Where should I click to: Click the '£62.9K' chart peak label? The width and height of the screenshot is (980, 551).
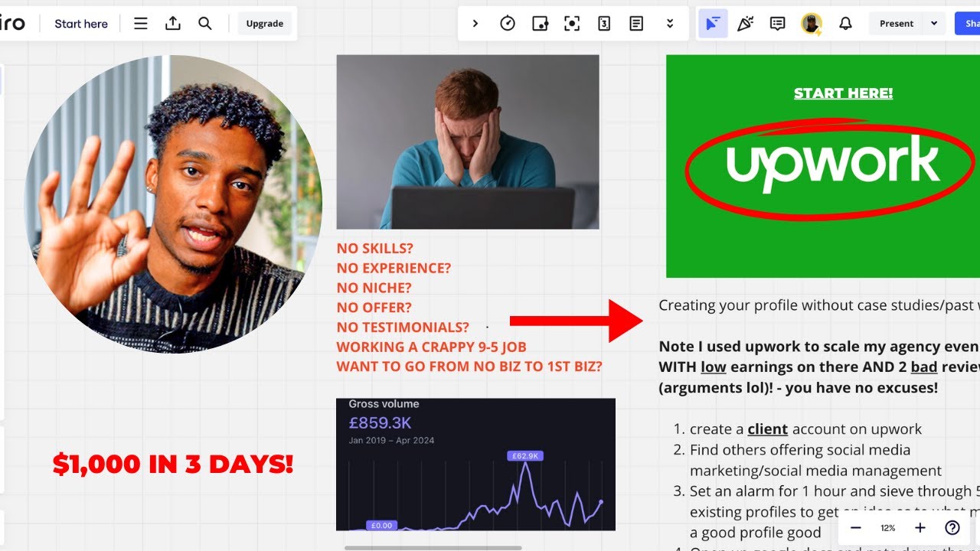pyautogui.click(x=524, y=456)
